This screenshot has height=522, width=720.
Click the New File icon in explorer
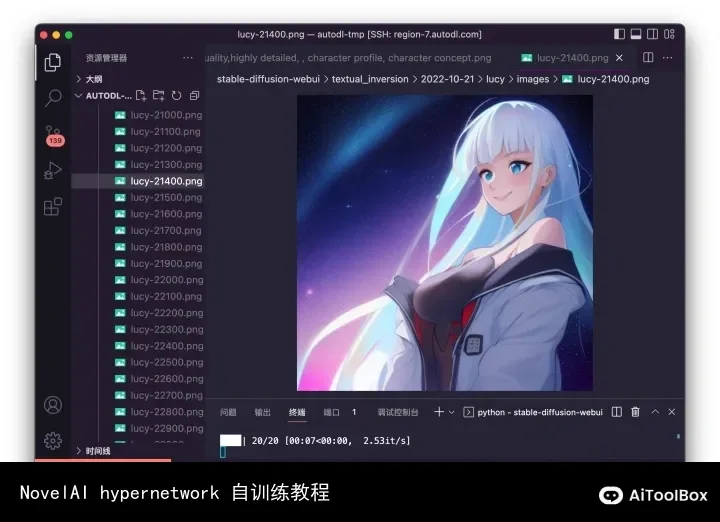[141, 95]
